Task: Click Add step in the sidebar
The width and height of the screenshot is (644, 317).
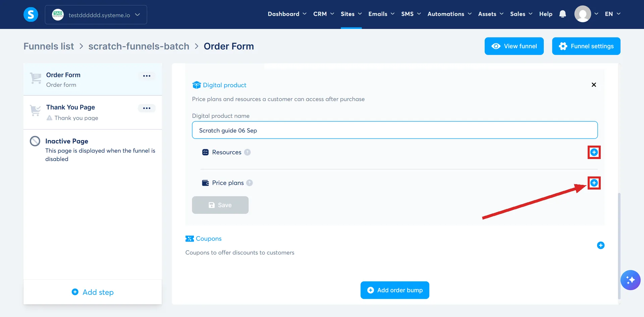Action: click(x=93, y=292)
